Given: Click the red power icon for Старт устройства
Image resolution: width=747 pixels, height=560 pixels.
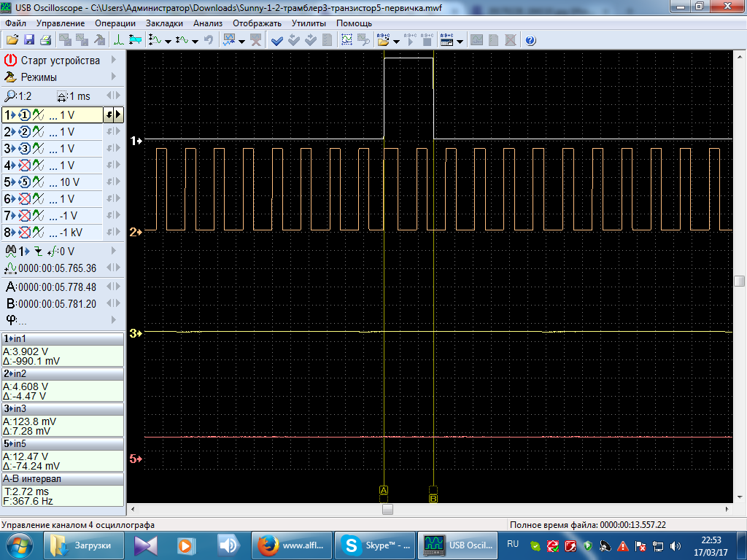Looking at the screenshot, I should click(x=10, y=61).
